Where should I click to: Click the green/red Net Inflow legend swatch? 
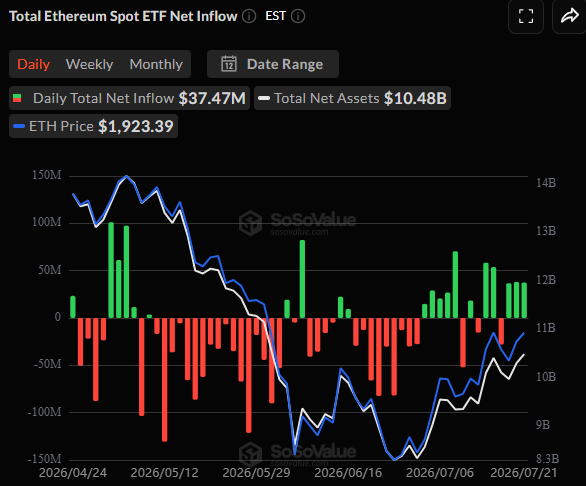pyautogui.click(x=17, y=98)
